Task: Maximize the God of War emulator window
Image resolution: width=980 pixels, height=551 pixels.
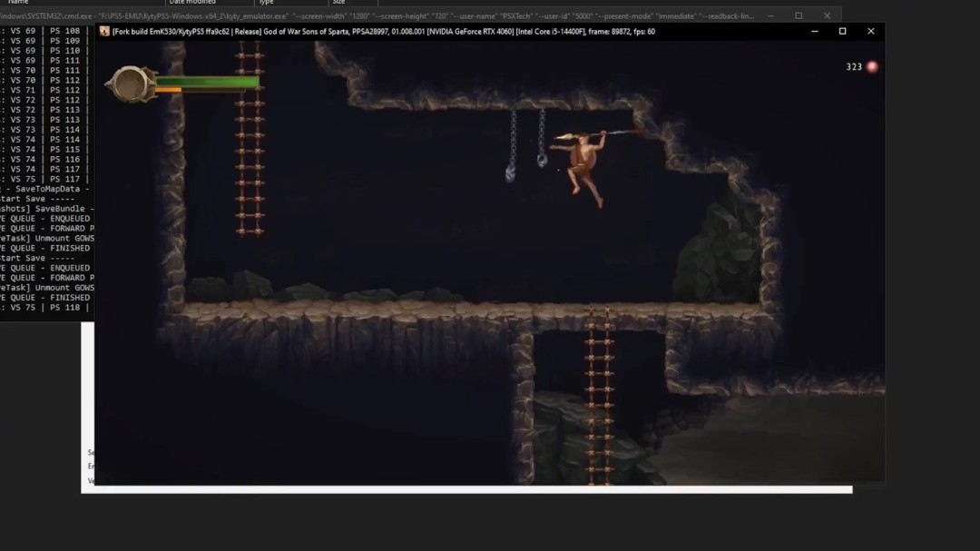Action: [842, 31]
